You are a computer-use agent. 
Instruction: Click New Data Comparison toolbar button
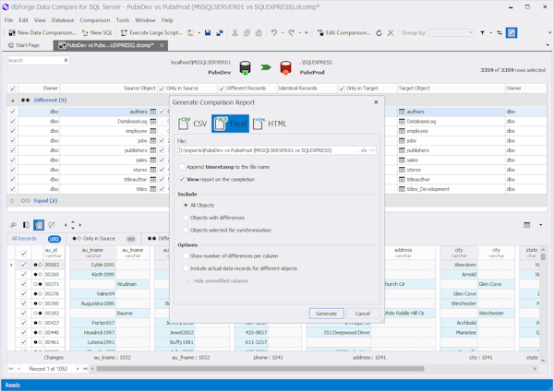[x=42, y=33]
